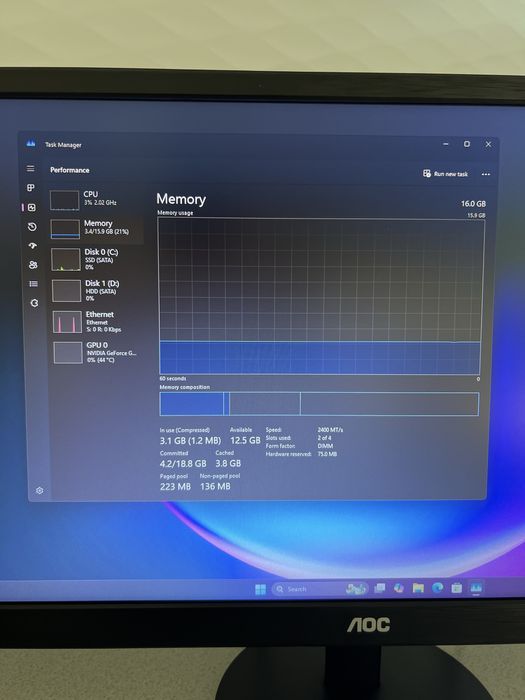Open the Processes page icon
The image size is (525, 700).
coord(31,188)
